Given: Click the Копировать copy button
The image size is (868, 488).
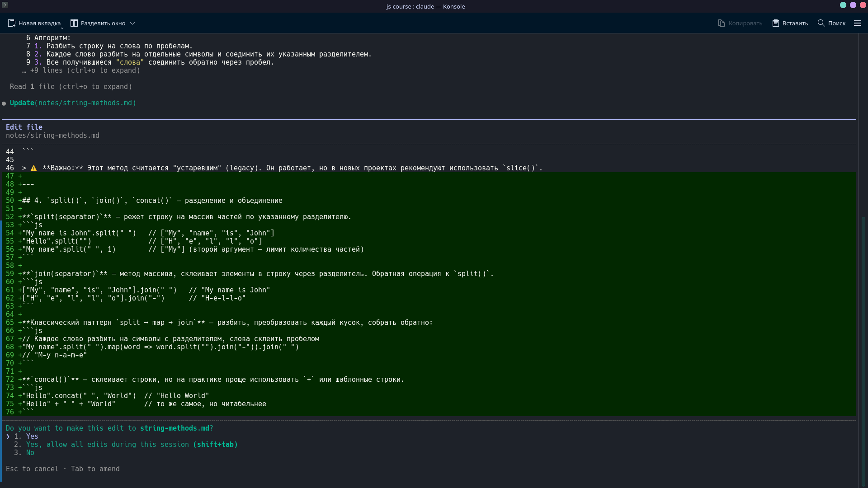Looking at the screenshot, I should (740, 23).
